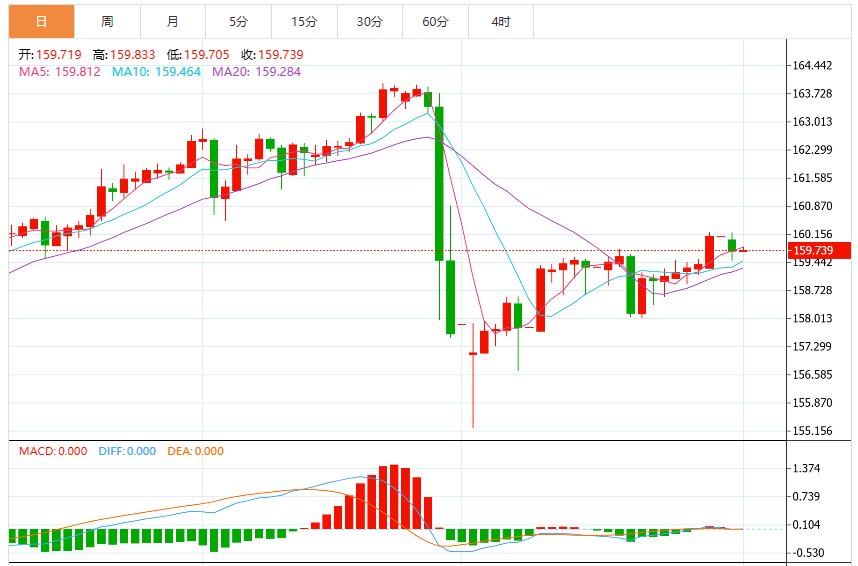Select the 4时 timeframe tab
858x566 pixels.
[501, 21]
